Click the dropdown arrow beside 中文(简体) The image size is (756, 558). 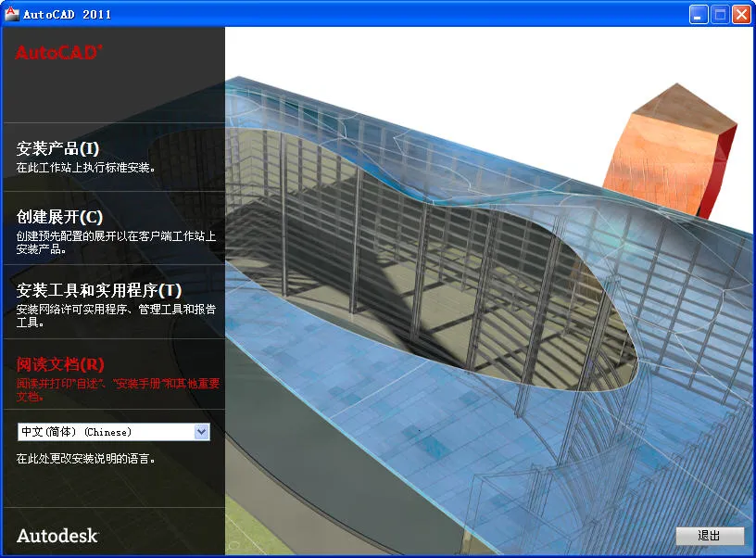(202, 431)
